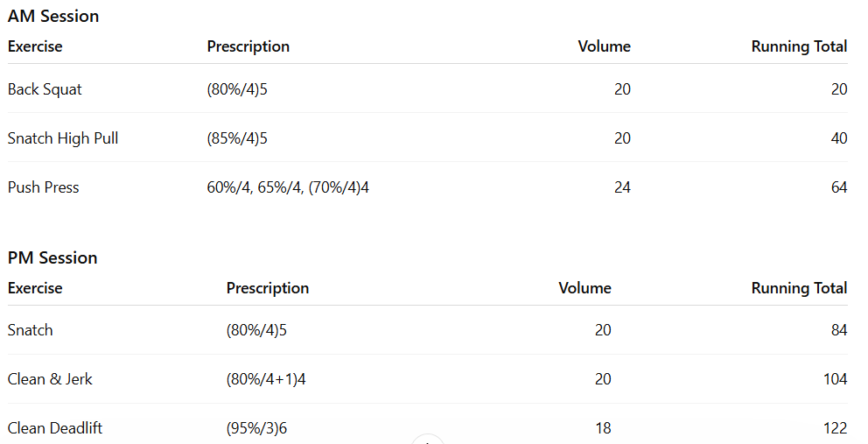Screen dimensions: 868x444
Task: Click the running total value 104
Action: [x=835, y=379]
